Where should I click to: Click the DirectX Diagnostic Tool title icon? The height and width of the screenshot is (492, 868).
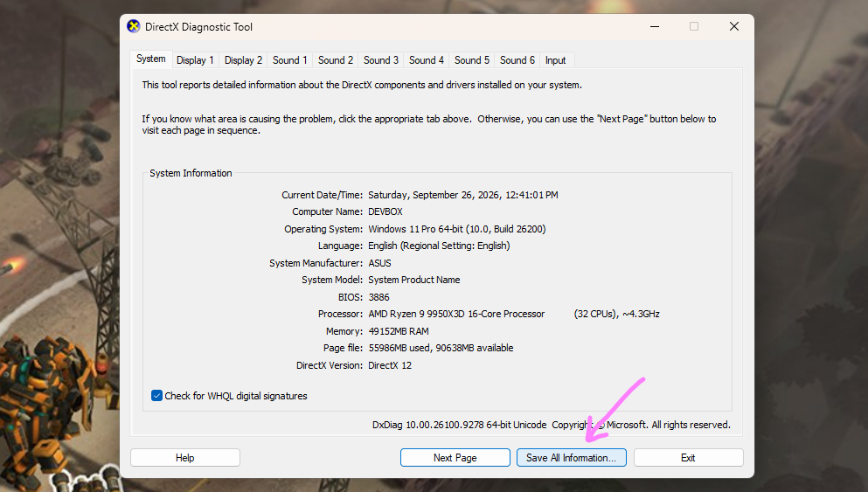(x=134, y=26)
